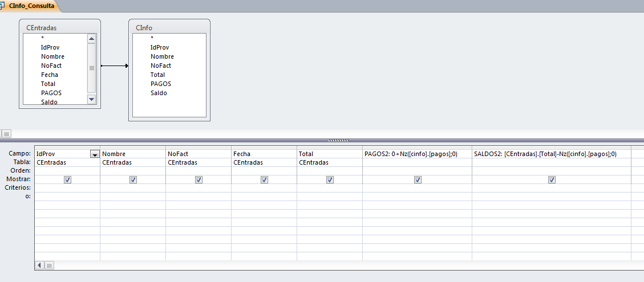Click Tabla cell CEntradas under Fecha

[x=264, y=162]
